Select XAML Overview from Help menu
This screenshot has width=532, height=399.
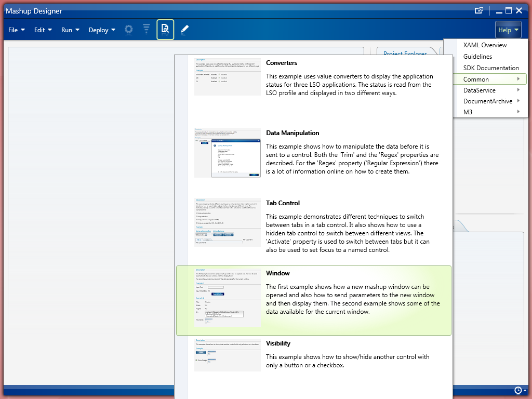click(485, 45)
